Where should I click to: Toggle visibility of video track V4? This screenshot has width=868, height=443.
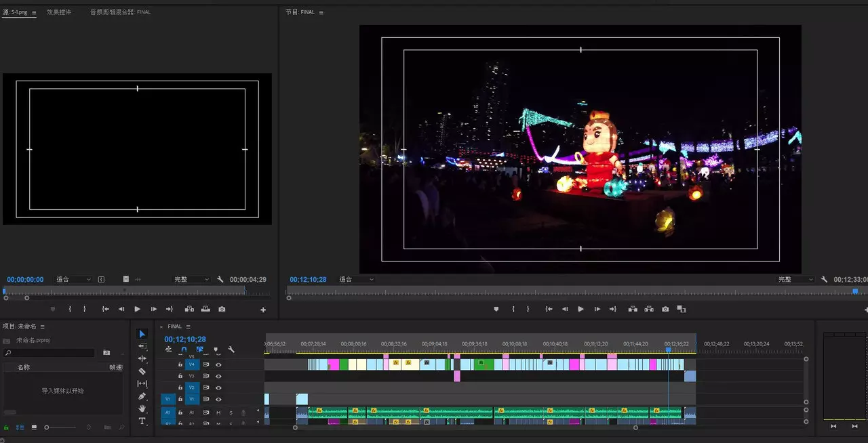click(218, 364)
